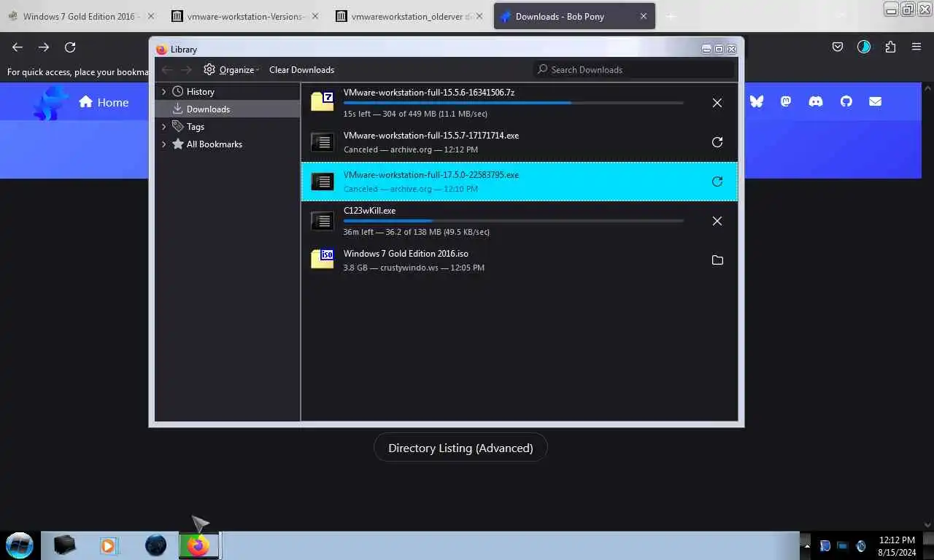Viewport: 934px width, 560px height.
Task: Open the email envelope link
Action: point(876,101)
